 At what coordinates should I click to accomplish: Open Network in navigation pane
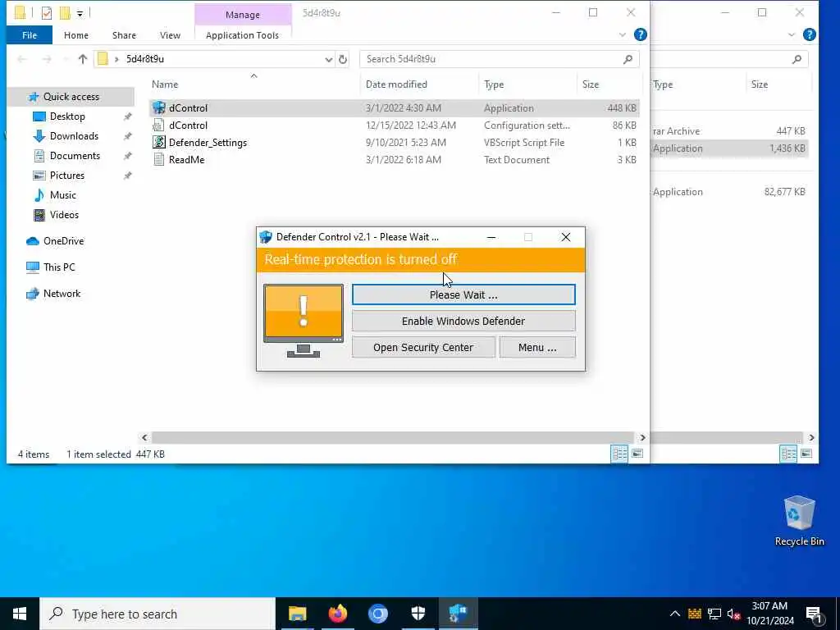coord(62,294)
